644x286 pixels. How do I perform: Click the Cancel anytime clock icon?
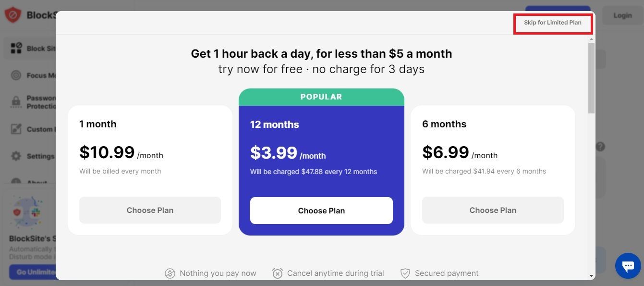tap(278, 274)
